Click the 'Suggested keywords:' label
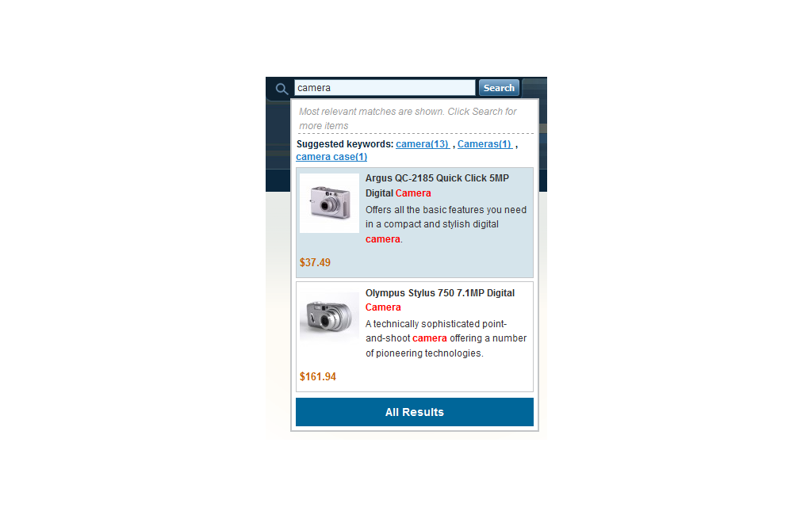Viewport: 812px width, 515px height. tap(345, 144)
